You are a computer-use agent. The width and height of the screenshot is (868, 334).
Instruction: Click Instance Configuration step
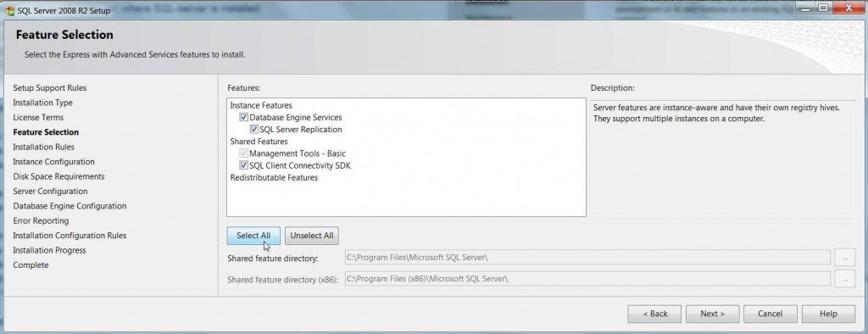tap(53, 162)
